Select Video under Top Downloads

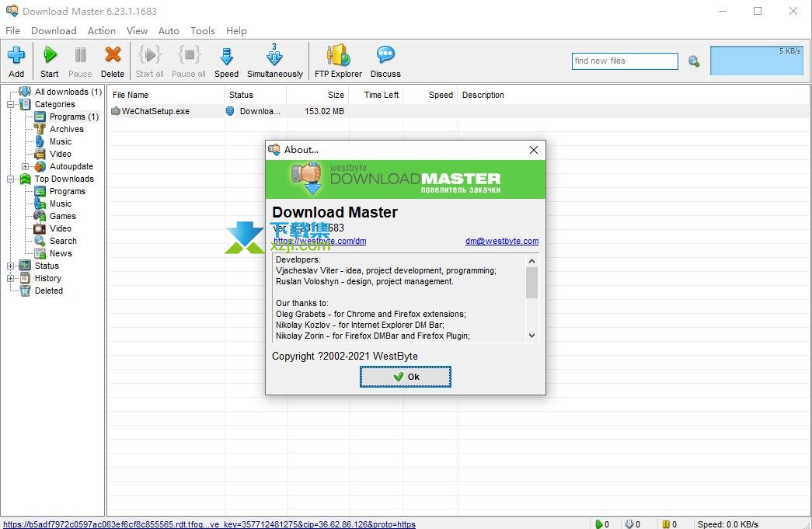[x=61, y=228]
